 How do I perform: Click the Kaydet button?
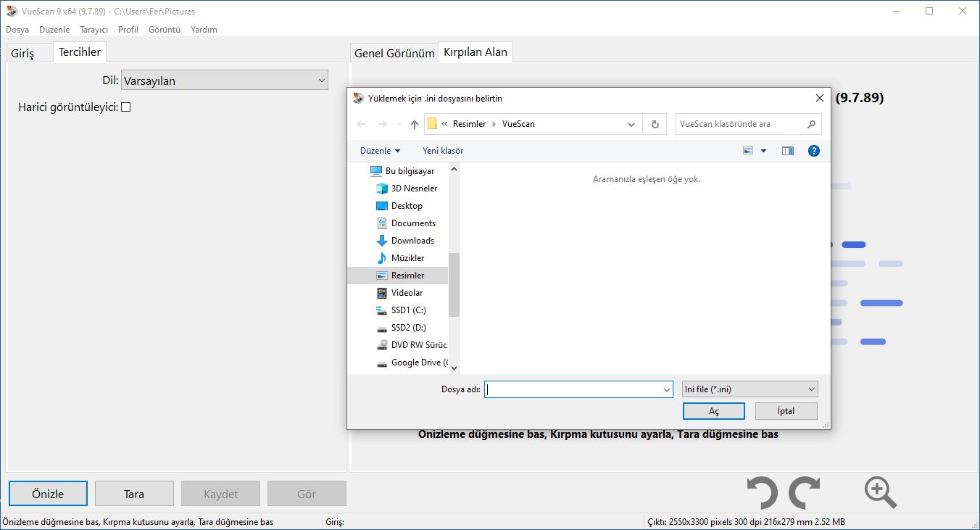point(220,494)
